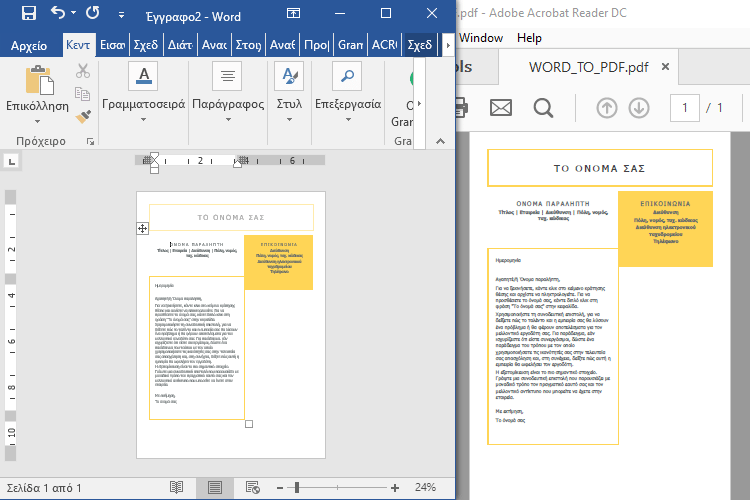Open the Επικόλληση paste options arrow
The width and height of the screenshot is (750, 500).
coord(38,119)
